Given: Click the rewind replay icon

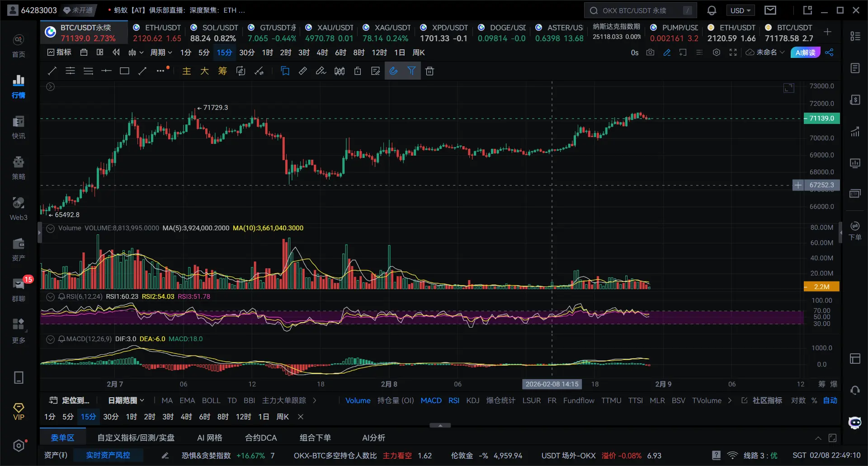Looking at the screenshot, I should (116, 52).
